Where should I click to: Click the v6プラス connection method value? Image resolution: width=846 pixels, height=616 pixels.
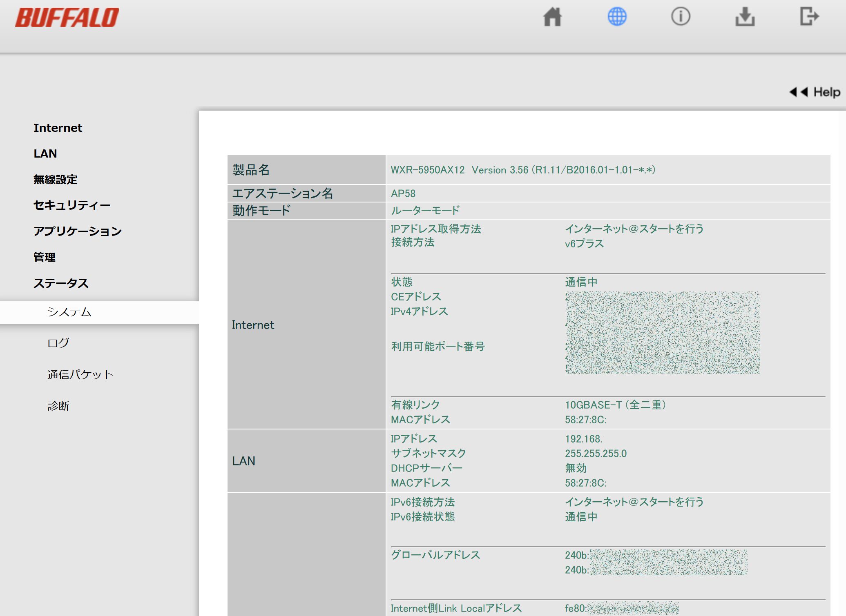tap(584, 244)
